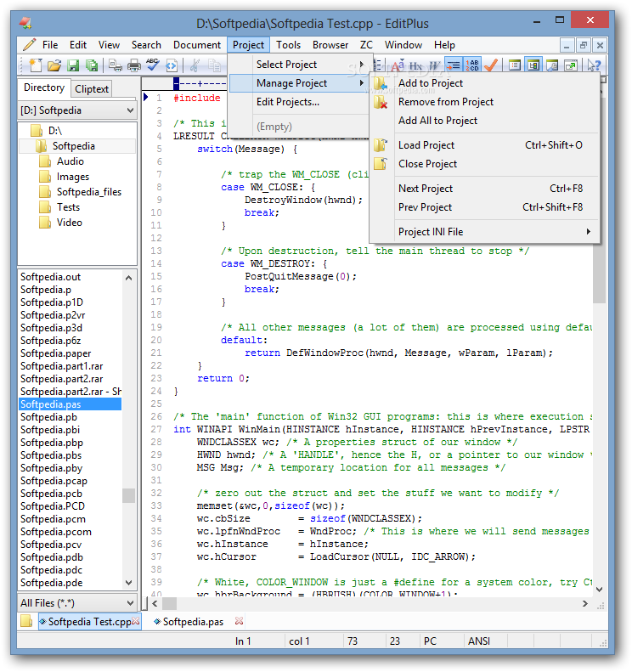The image size is (632, 672).
Task: Click the context Help arrow-question icon
Action: coord(595,65)
